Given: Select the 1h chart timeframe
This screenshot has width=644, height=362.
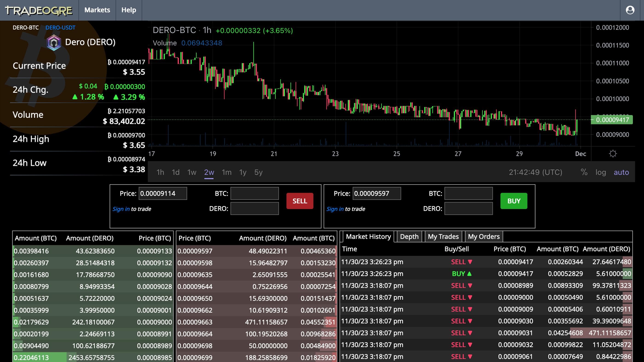Looking at the screenshot, I should tap(160, 172).
